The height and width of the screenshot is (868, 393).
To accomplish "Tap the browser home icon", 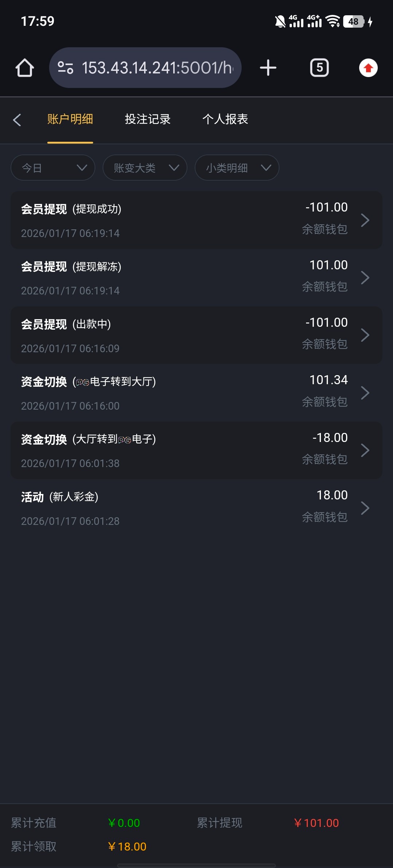I will coord(25,68).
